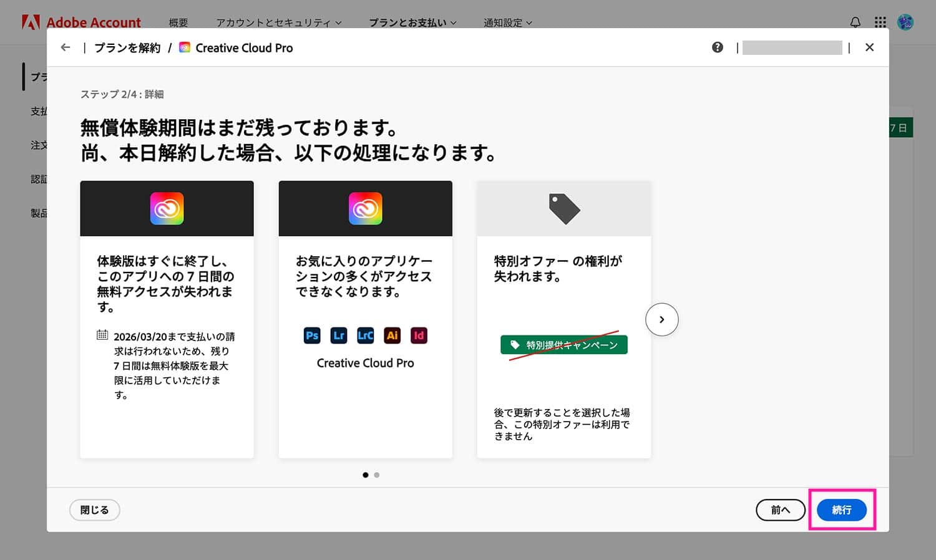
Task: Click the help question mark in the dialog
Action: [x=718, y=47]
